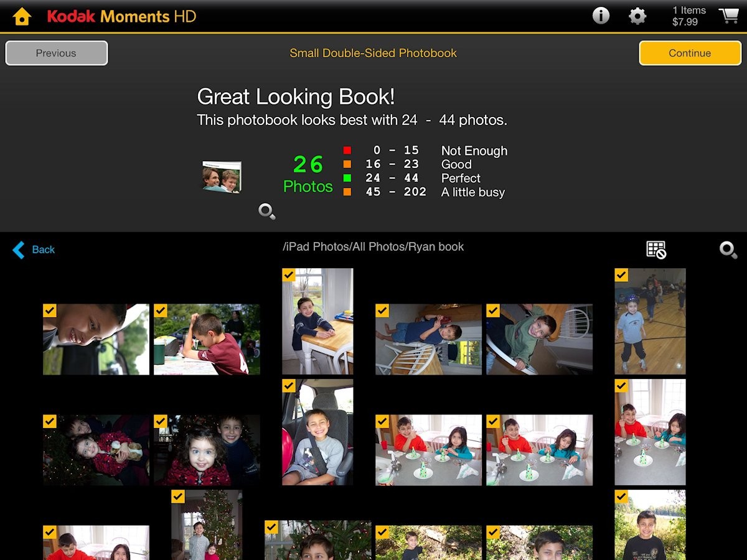This screenshot has width=747, height=560.
Task: Uncheck gymnasium boy with helmet photo
Action: [621, 275]
